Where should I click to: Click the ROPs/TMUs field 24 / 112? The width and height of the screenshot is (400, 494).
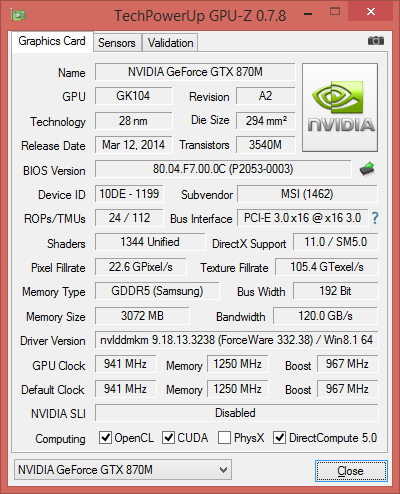point(129,218)
